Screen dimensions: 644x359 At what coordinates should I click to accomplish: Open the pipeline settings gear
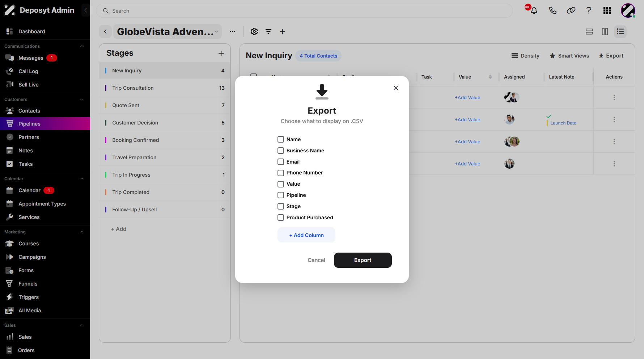coord(254,31)
